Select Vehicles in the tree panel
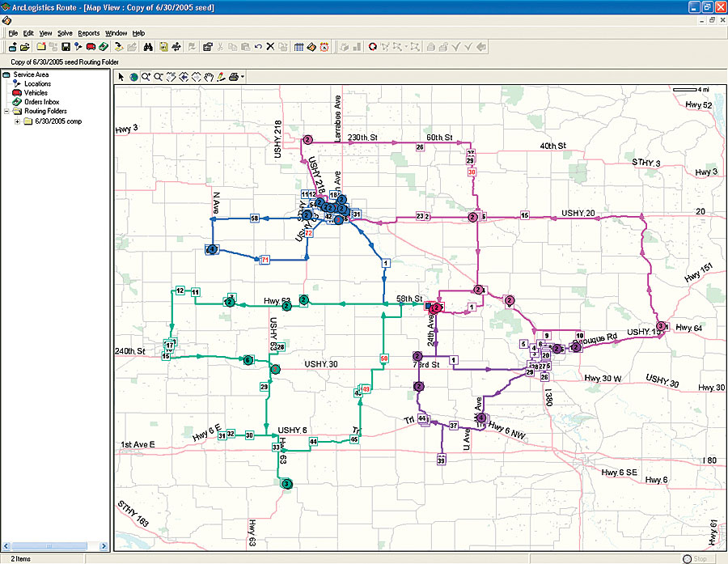Viewport: 728px width, 564px height. click(36, 93)
